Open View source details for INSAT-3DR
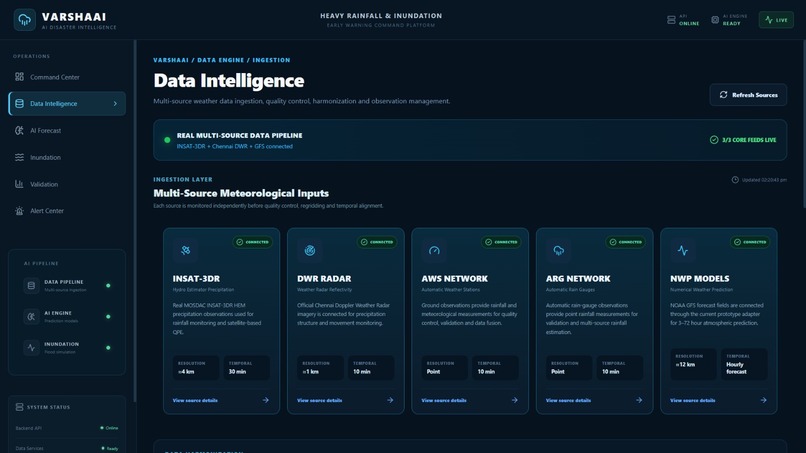This screenshot has width=806, height=453. point(195,400)
